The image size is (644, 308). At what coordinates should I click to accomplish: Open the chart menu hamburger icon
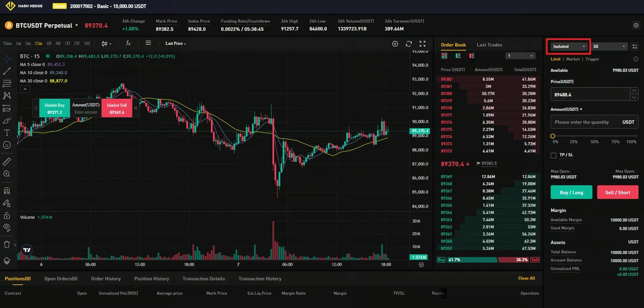(x=148, y=44)
